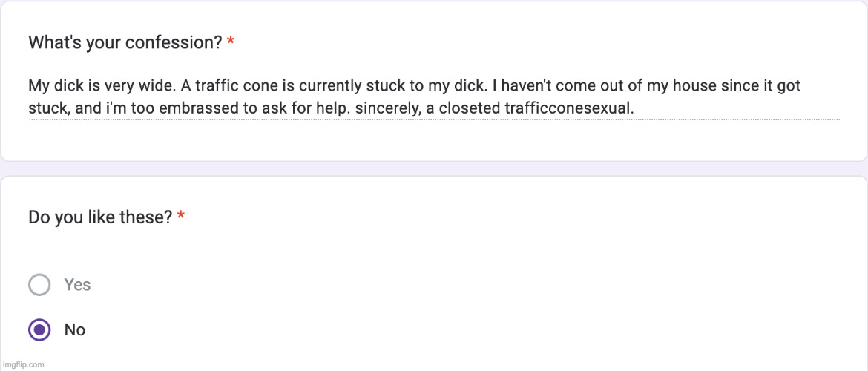Click blank area right of "What's your confession?" title
This screenshot has width=868, height=371.
[x=519, y=42]
